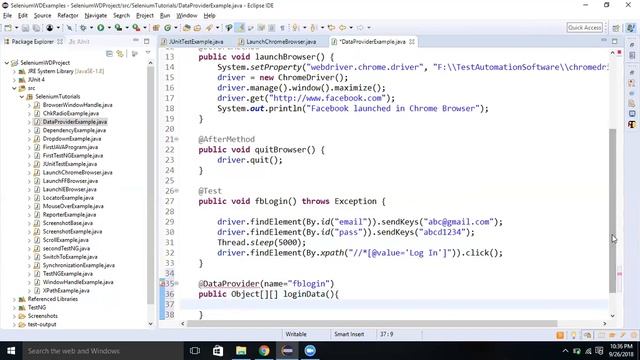The height and width of the screenshot is (360, 640).
Task: Collapse the SeleniumWDProject tree node
Action: [7, 63]
